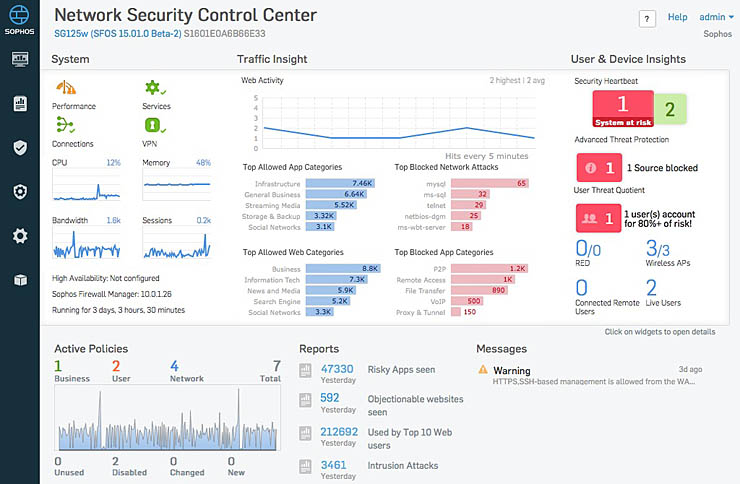The height and width of the screenshot is (484, 740).
Task: Open the Warning message entry
Action: 512,371
